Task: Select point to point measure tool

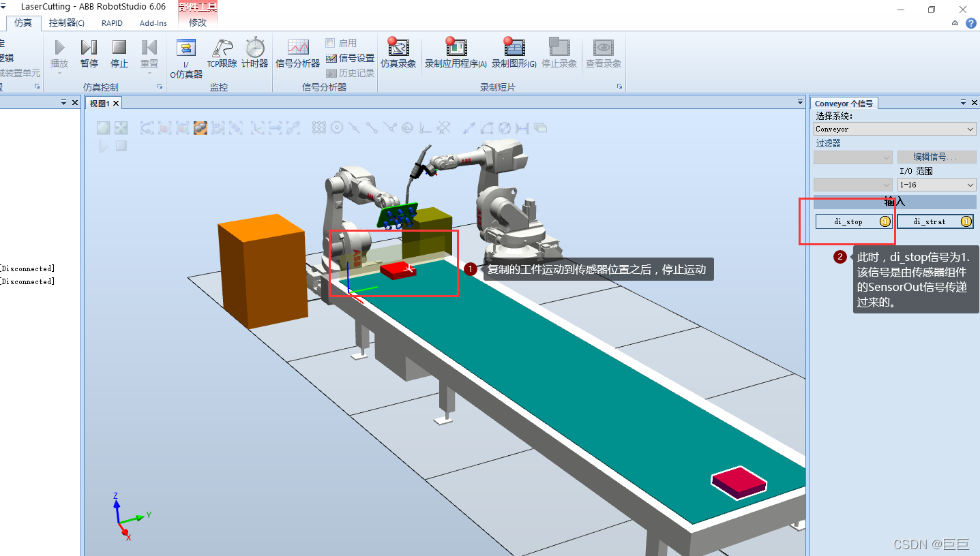Action: coord(470,127)
